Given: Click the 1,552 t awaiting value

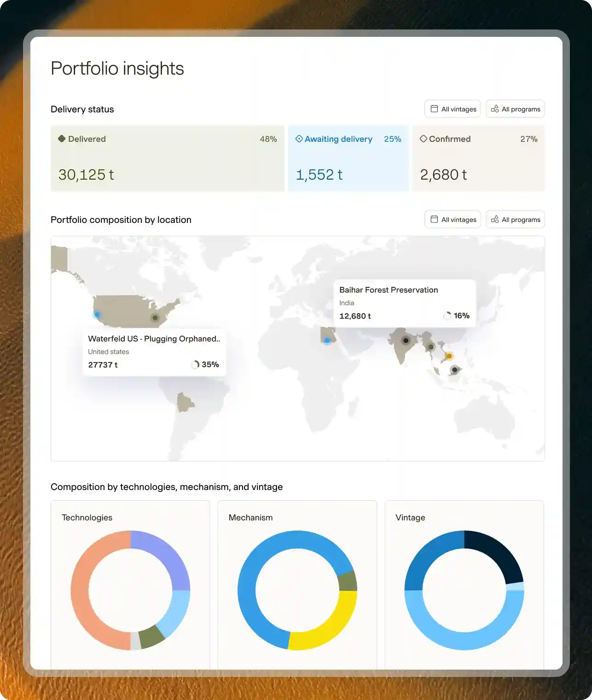Looking at the screenshot, I should pyautogui.click(x=319, y=175).
